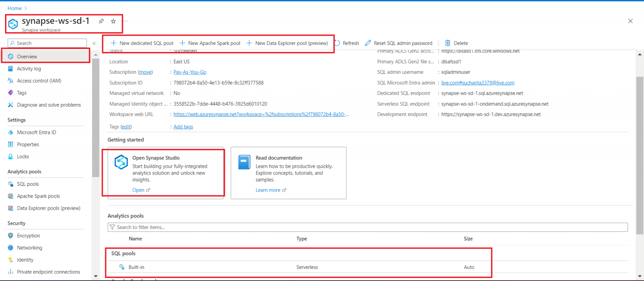The image size is (644, 281).
Task: Go to Tags menu item
Action: click(x=22, y=93)
